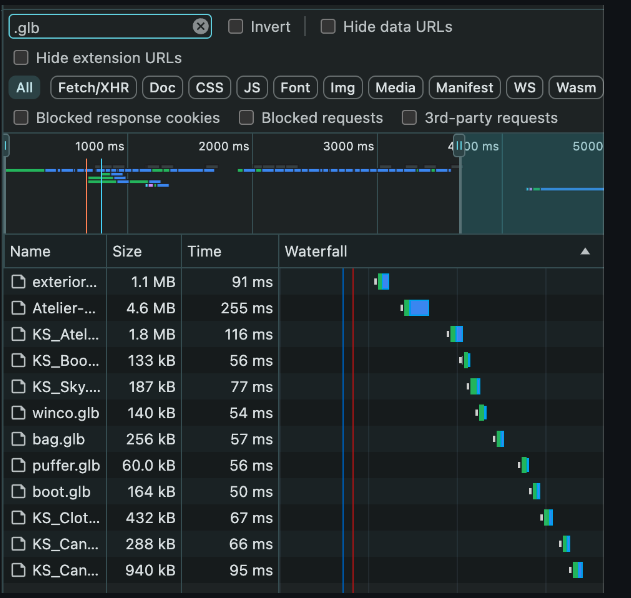Sort by the Waterfall column arrow
631x598 pixels.
585,251
